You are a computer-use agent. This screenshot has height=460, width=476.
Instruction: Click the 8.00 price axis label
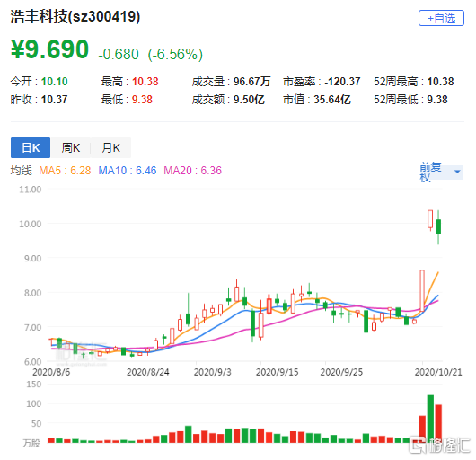point(33,293)
